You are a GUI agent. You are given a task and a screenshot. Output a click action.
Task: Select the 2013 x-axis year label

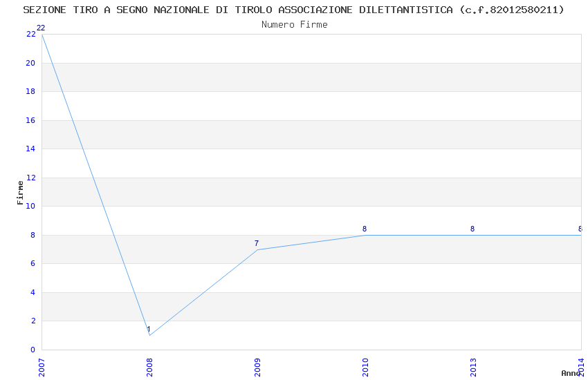pyautogui.click(x=473, y=368)
